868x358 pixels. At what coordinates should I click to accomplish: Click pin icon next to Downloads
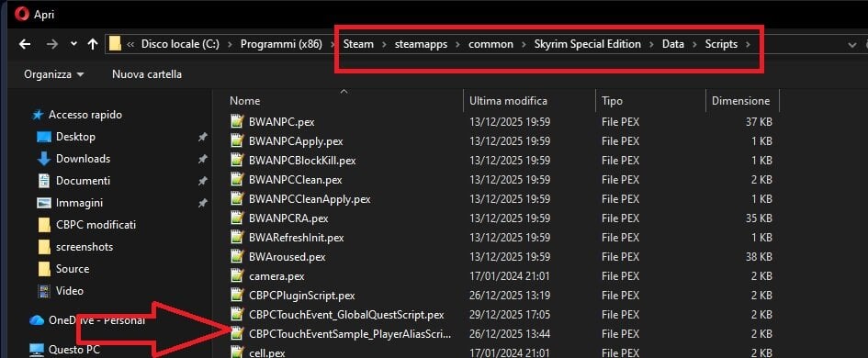203,160
